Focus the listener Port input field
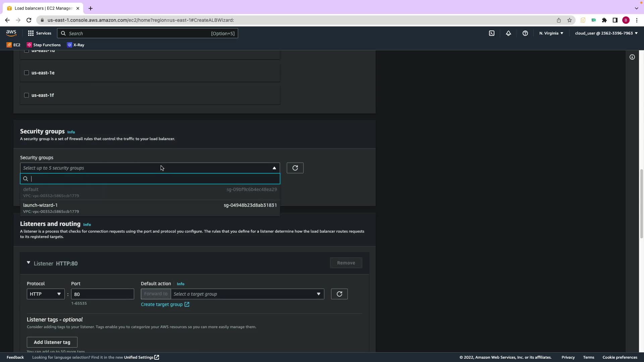Screen dimensions: 644x362 [102, 294]
